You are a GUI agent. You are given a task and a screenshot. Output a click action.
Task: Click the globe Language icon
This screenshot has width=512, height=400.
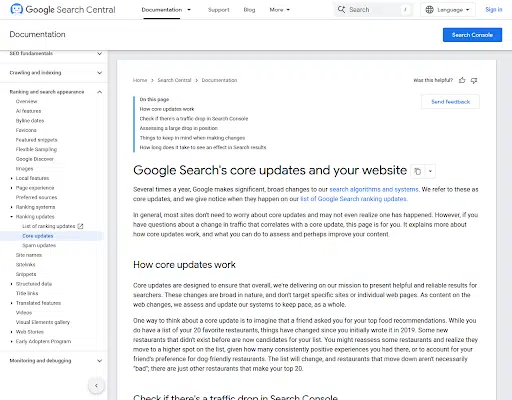(430, 10)
